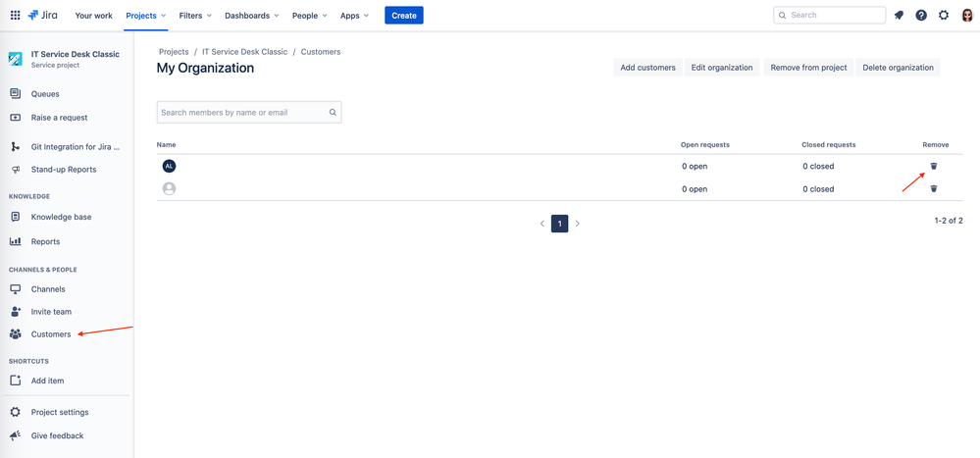Open the settings gear icon in top bar

coord(944,16)
